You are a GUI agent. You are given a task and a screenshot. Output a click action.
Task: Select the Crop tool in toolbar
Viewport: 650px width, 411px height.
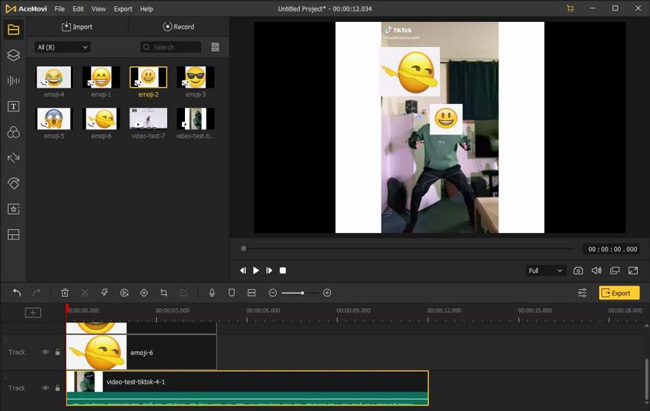point(164,293)
